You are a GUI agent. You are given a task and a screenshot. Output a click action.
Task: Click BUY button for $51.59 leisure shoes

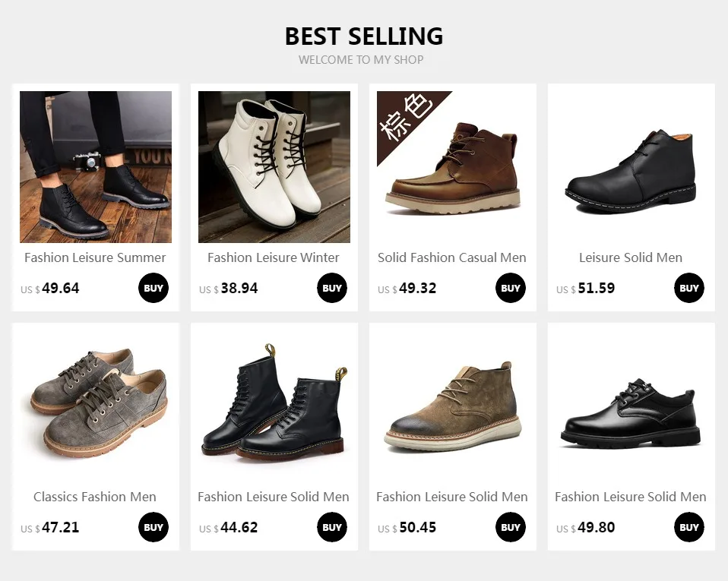689,288
